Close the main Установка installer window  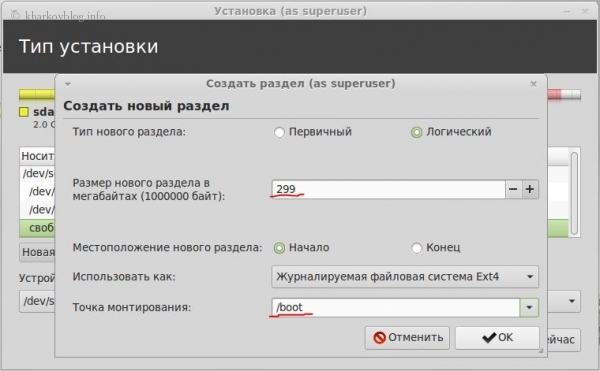click(585, 11)
